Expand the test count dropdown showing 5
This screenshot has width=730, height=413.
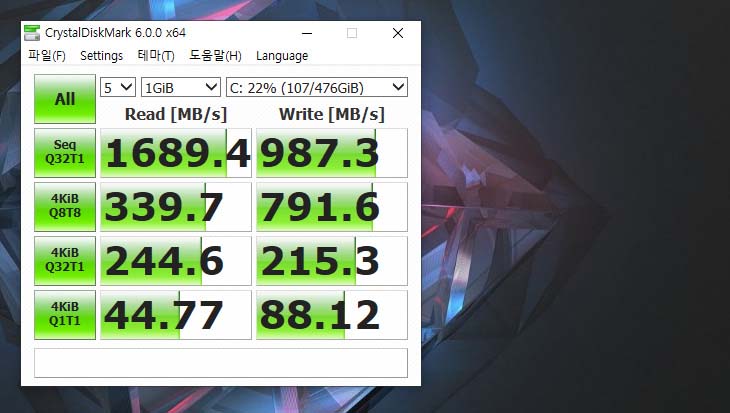[118, 87]
